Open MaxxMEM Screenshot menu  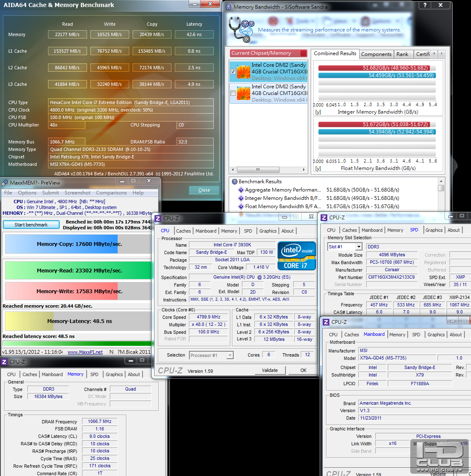pyautogui.click(x=77, y=193)
